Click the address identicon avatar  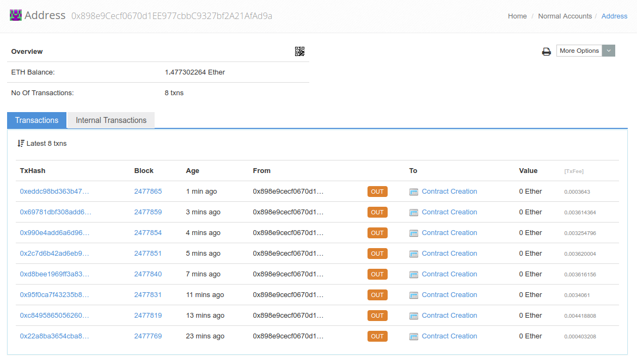pyautogui.click(x=16, y=15)
